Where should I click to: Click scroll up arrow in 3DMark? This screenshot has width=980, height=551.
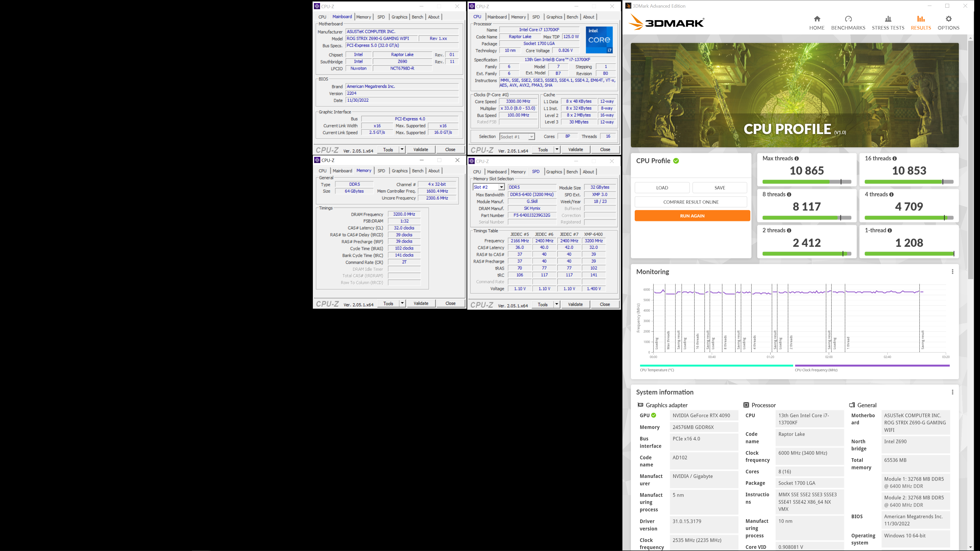[970, 38]
